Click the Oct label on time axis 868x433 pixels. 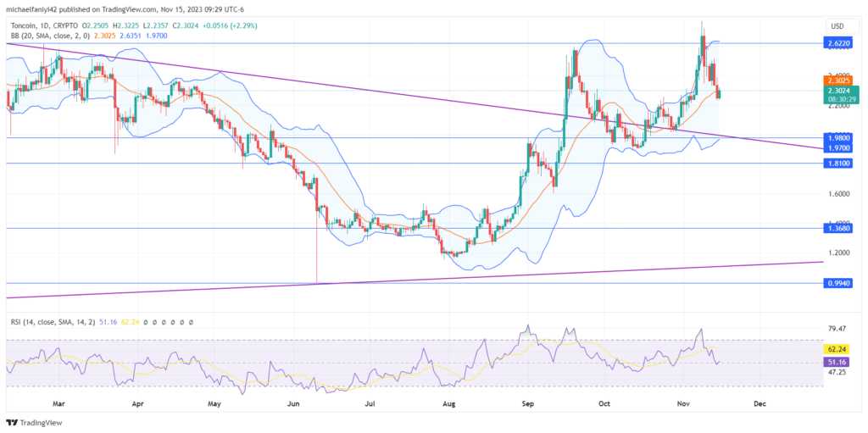(604, 403)
